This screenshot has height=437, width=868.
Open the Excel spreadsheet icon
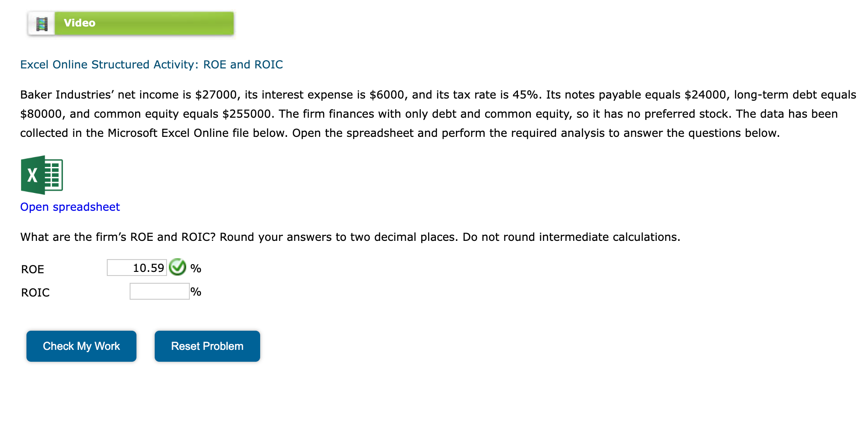42,175
